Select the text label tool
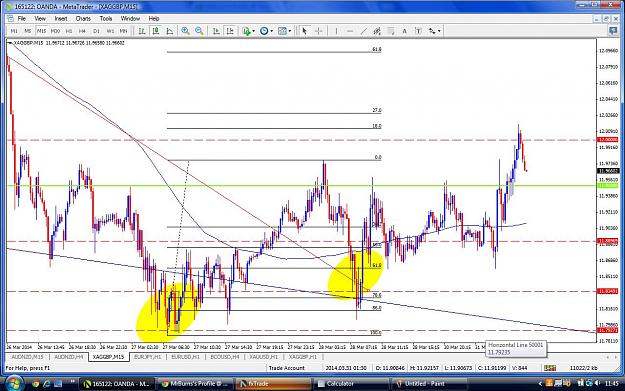 (418, 31)
